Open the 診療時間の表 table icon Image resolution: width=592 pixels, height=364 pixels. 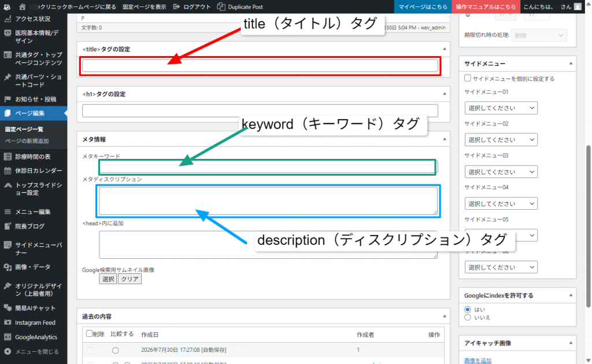coord(8,157)
